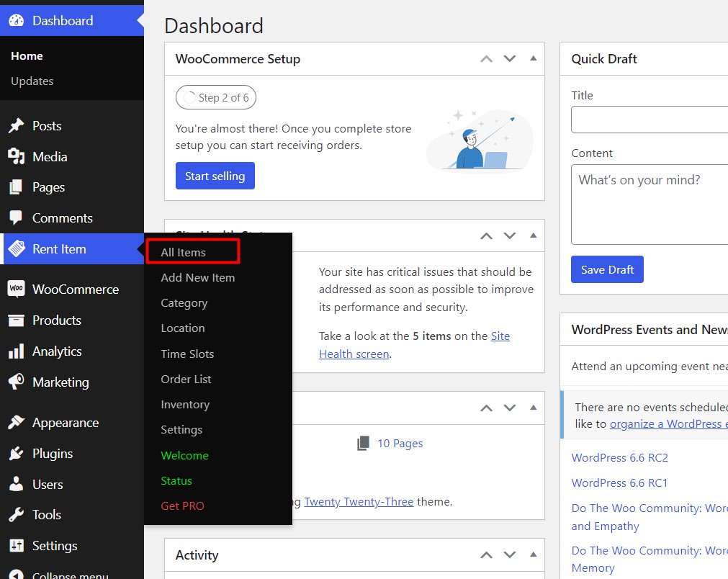Image resolution: width=728 pixels, height=579 pixels.
Task: Open Appearance via the paintbrush icon
Action: [x=16, y=423]
